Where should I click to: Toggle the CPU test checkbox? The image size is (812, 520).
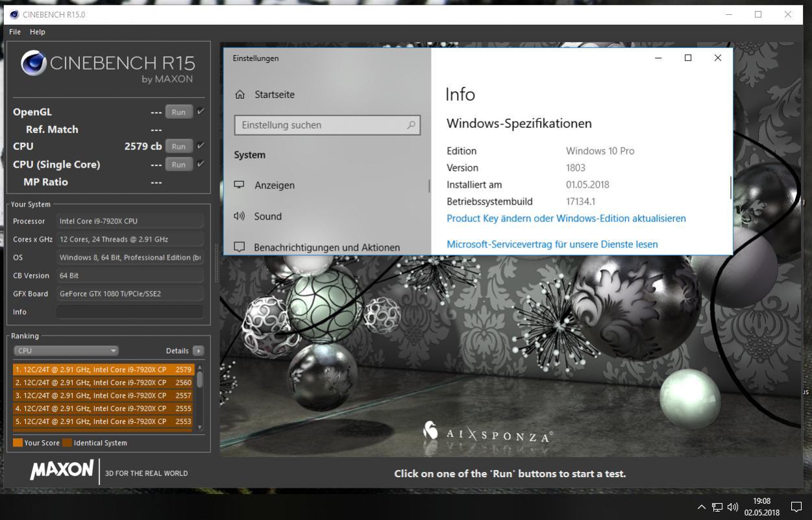tap(201, 146)
